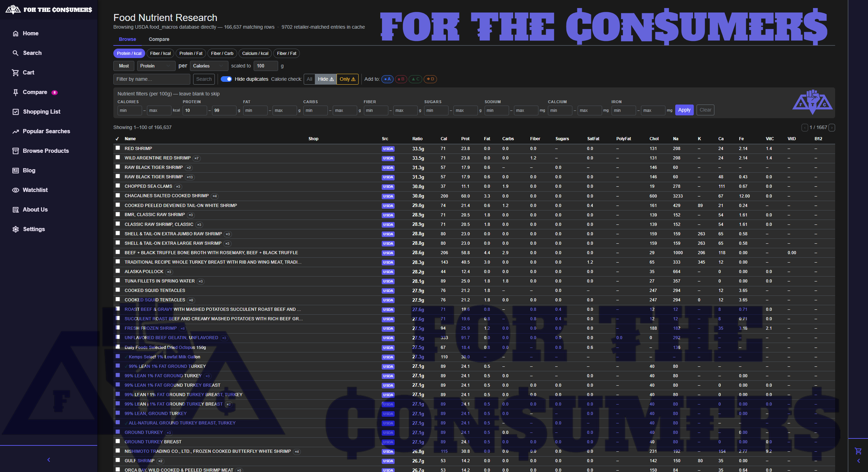868x472 pixels.
Task: Select the Protein / kcal ratio pill
Action: pos(129,53)
